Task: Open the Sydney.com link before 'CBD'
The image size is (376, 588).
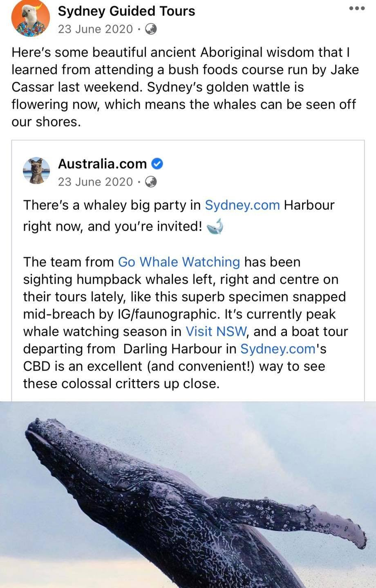Action: coord(278,349)
